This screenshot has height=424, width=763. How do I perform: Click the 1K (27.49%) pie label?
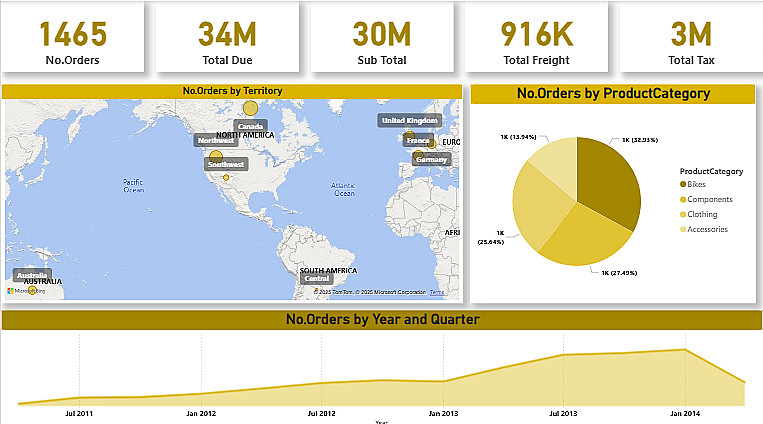coord(619,273)
